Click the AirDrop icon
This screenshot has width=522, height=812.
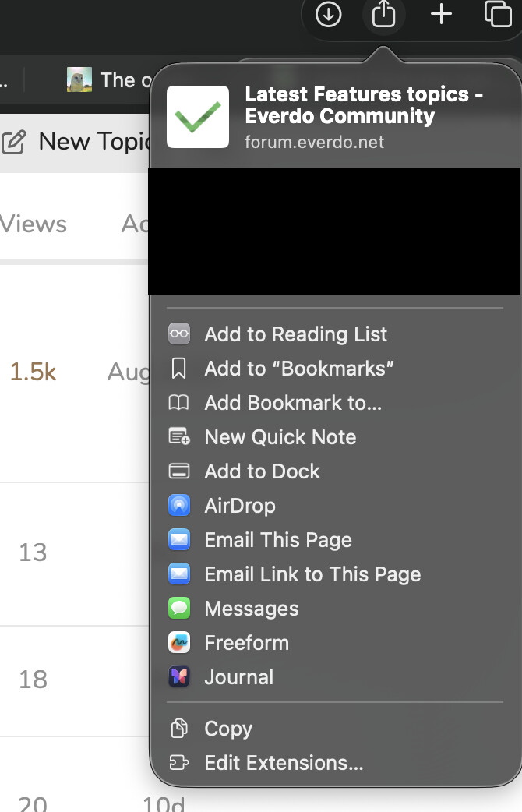pos(179,506)
